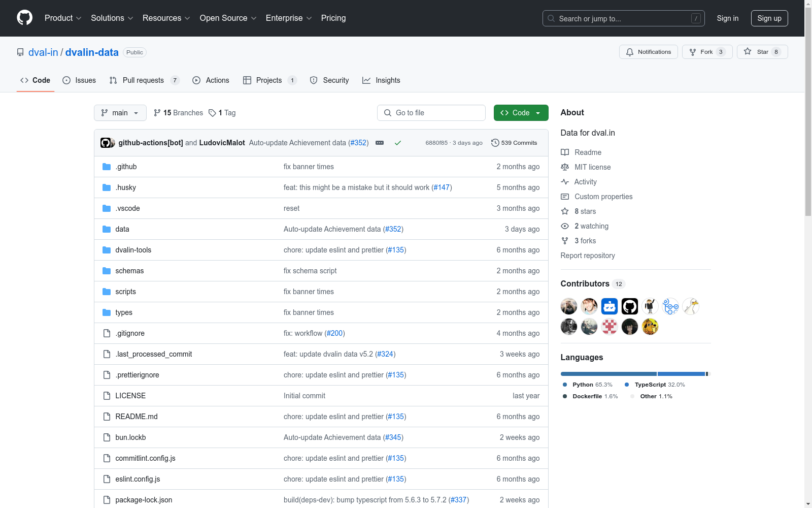Expand the Product menu
The height and width of the screenshot is (508, 812).
point(63,18)
